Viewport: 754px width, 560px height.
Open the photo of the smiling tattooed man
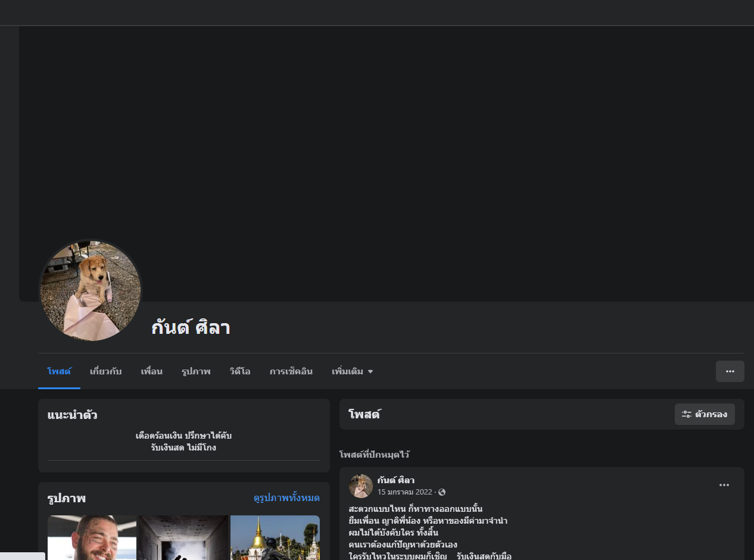click(92, 537)
